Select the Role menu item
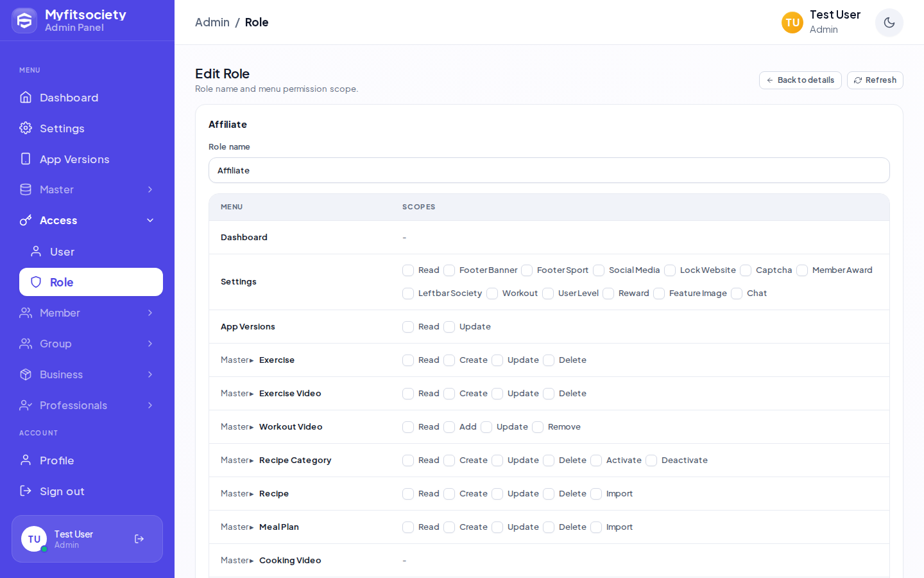This screenshot has width=924, height=578. 91,282
